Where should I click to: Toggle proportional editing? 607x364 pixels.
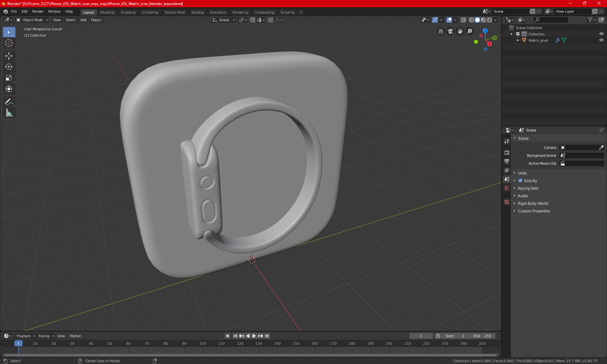(x=271, y=20)
